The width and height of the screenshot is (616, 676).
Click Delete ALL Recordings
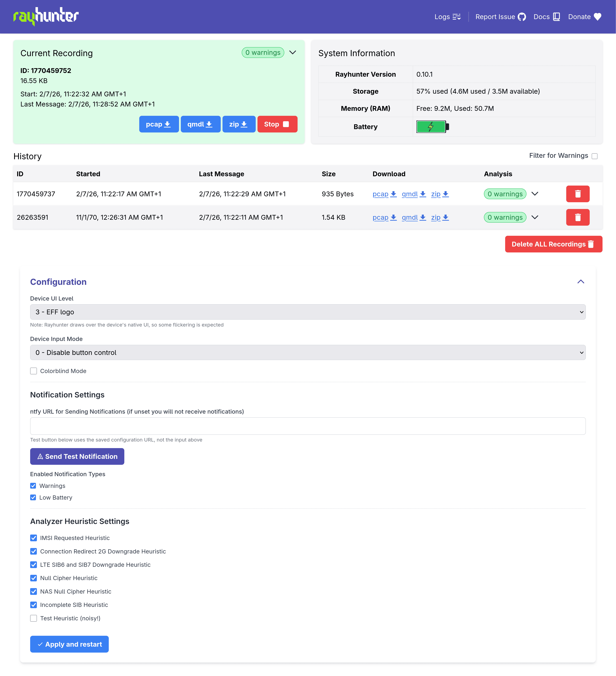(x=553, y=244)
